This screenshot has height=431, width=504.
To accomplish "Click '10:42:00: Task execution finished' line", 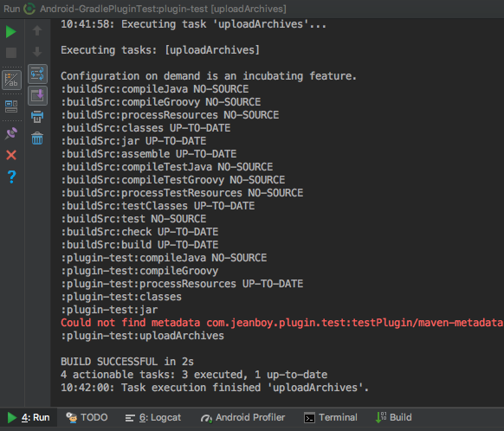I will tap(215, 388).
